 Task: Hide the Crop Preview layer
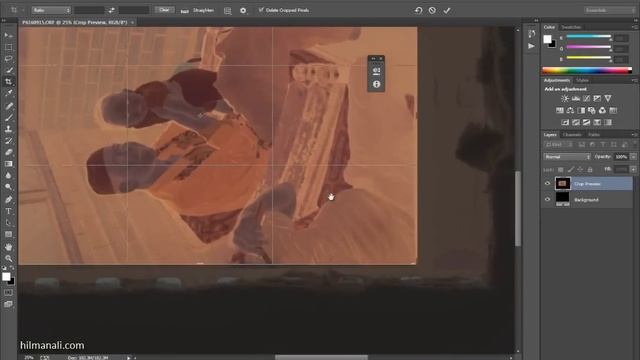coord(547,184)
